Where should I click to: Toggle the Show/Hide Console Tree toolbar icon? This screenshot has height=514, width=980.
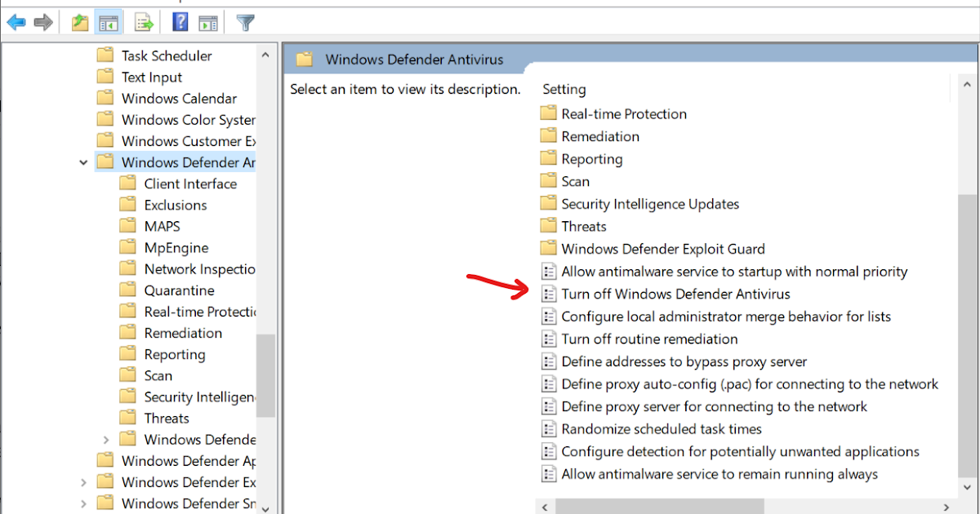point(108,23)
